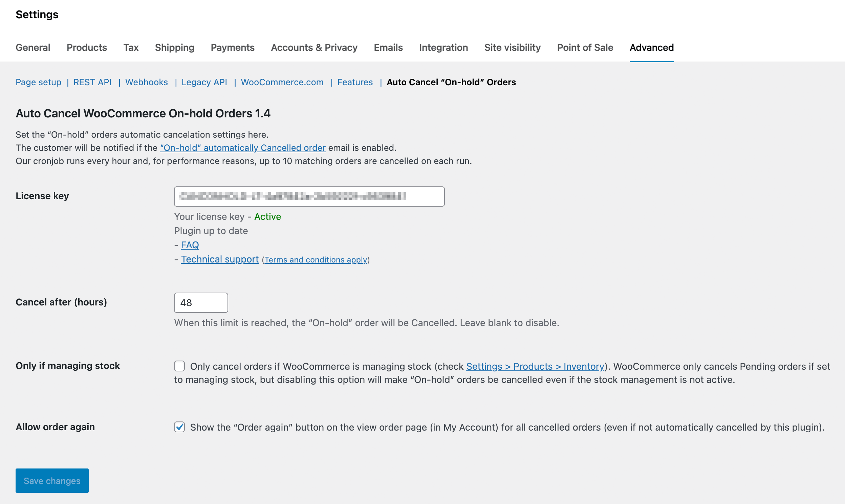
Task: Uncheck the Allow order again checkbox
Action: coord(179,427)
